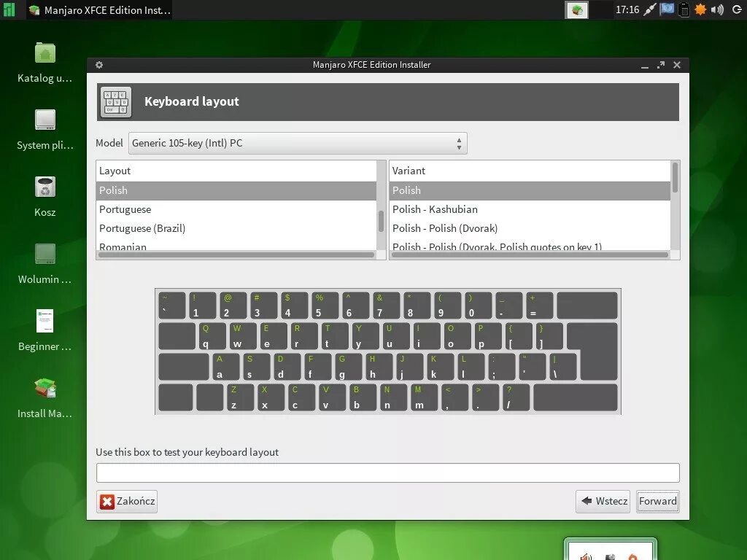Click the keyboard test input box
Viewport: 747px width, 560px height.
pos(388,472)
